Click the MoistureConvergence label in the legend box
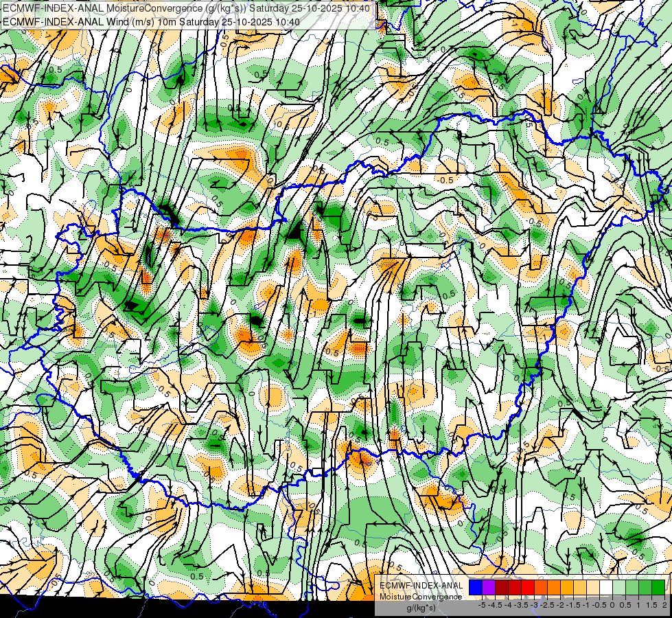Image resolution: width=672 pixels, height=618 pixels. pyautogui.click(x=421, y=597)
